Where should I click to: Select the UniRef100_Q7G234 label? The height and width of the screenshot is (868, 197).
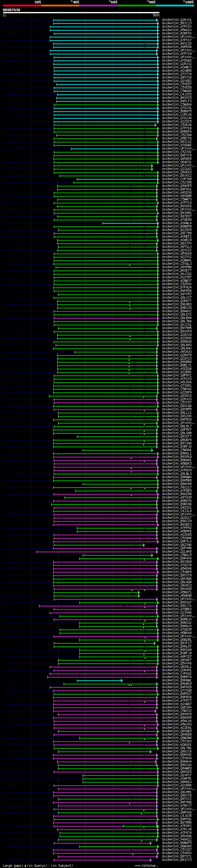(176, 118)
